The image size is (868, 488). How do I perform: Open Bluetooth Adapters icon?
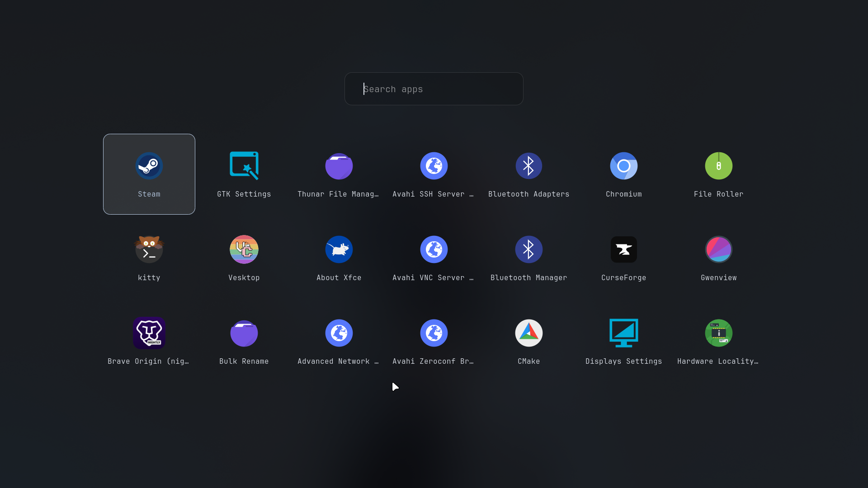529,166
